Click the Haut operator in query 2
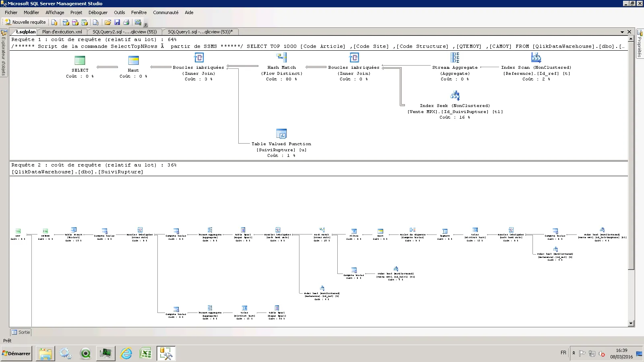The image size is (644, 362). (x=380, y=231)
